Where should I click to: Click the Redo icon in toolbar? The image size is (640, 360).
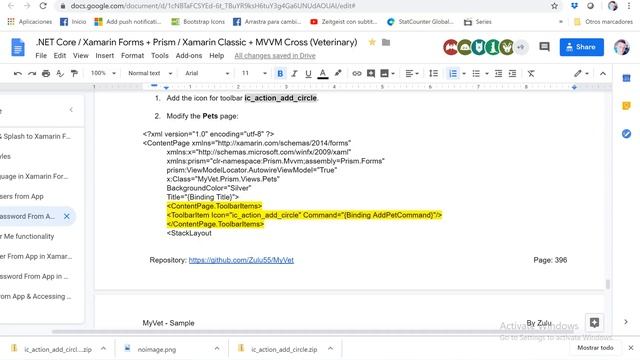(32, 73)
